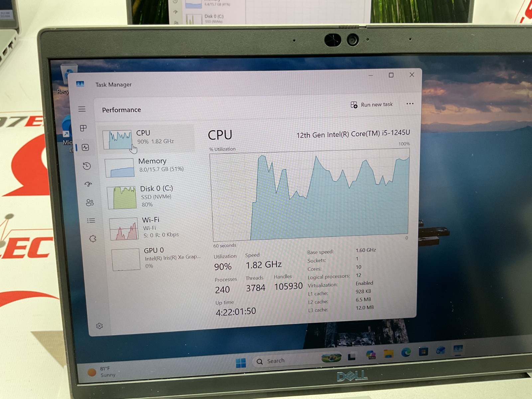This screenshot has height=399, width=532.
Task: Open the Users icon in sidebar
Action: pos(90,202)
